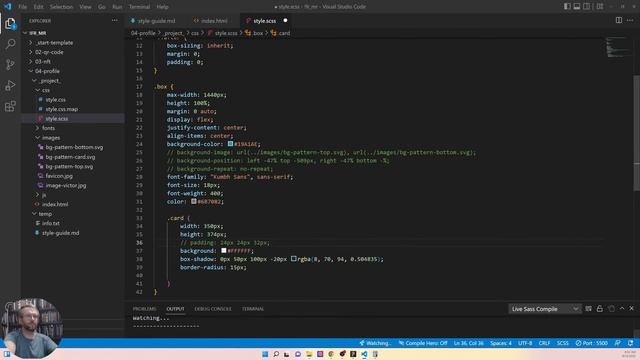640x360 pixels.
Task: Open feedback icon in status bar
Action: point(618,343)
